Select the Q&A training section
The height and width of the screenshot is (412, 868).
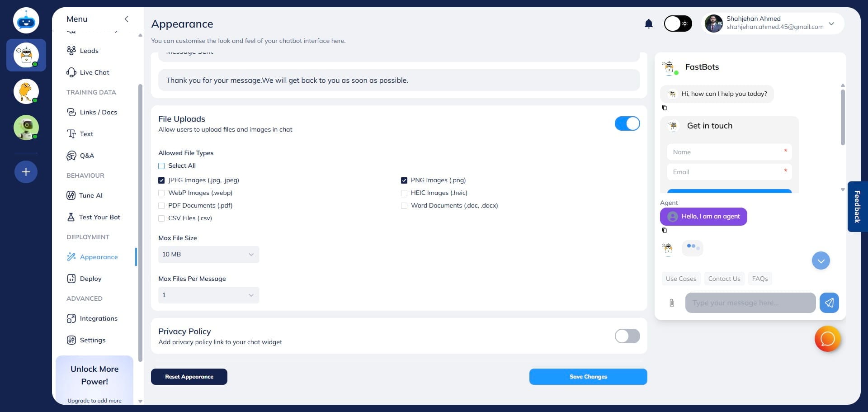tap(86, 156)
